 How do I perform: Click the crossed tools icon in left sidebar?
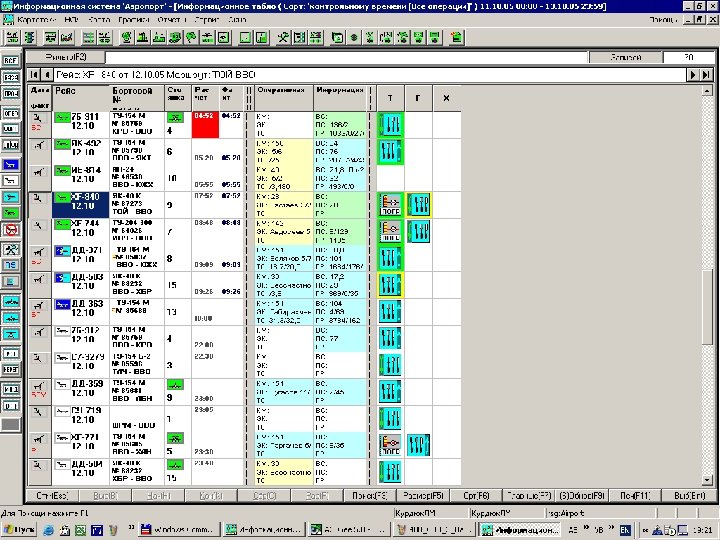pos(11,250)
